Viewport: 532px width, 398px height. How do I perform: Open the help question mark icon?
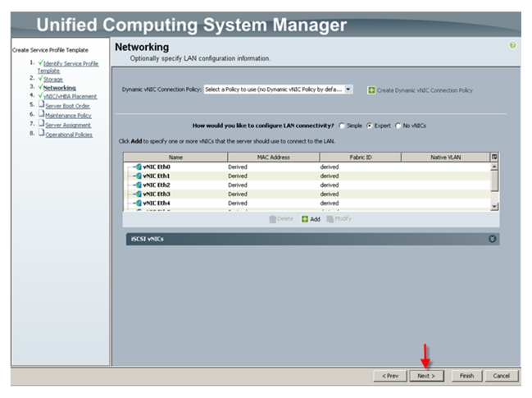tap(512, 45)
